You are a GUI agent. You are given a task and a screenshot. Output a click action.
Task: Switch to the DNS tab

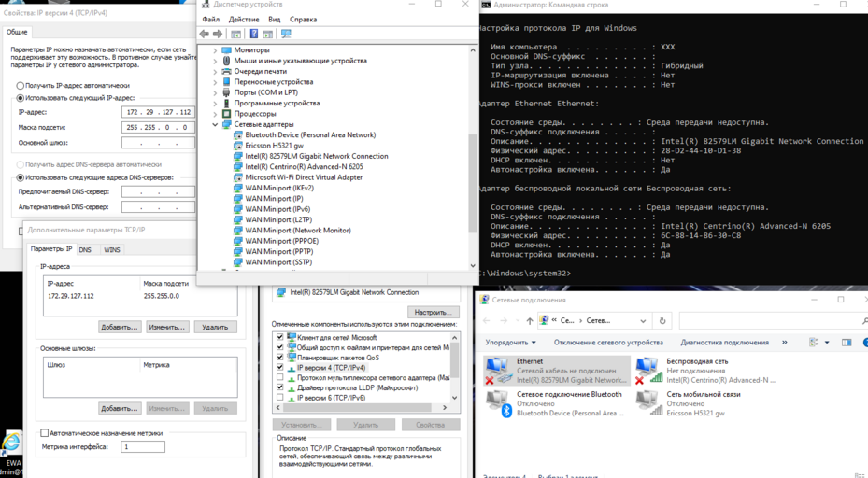tap(85, 249)
